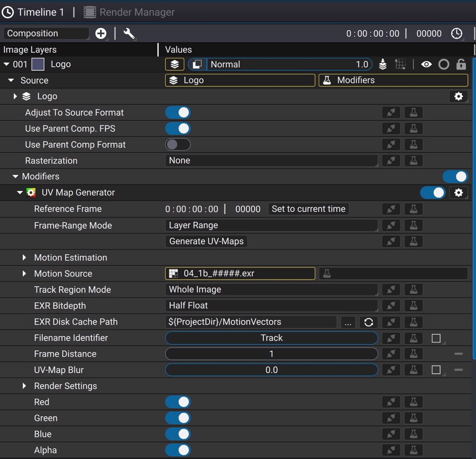
Task: Expand the Motion Source section
Action: point(24,274)
